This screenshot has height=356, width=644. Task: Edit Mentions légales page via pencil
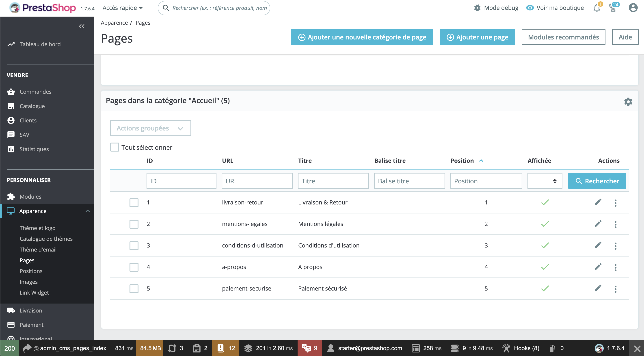[x=598, y=224]
